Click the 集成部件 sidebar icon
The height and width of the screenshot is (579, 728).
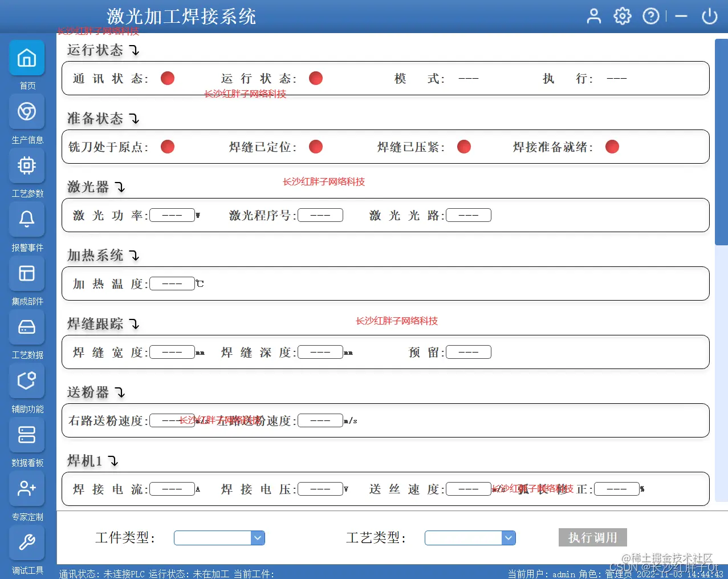(x=27, y=273)
